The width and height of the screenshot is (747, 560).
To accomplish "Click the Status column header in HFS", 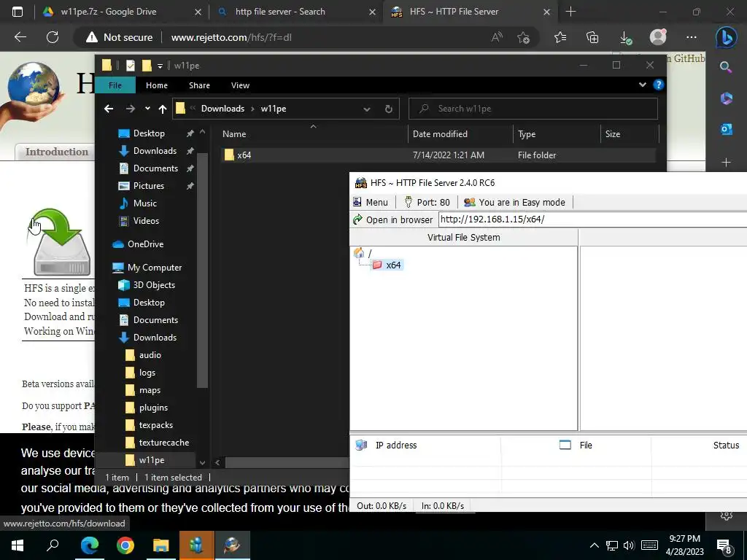I will tap(726, 446).
